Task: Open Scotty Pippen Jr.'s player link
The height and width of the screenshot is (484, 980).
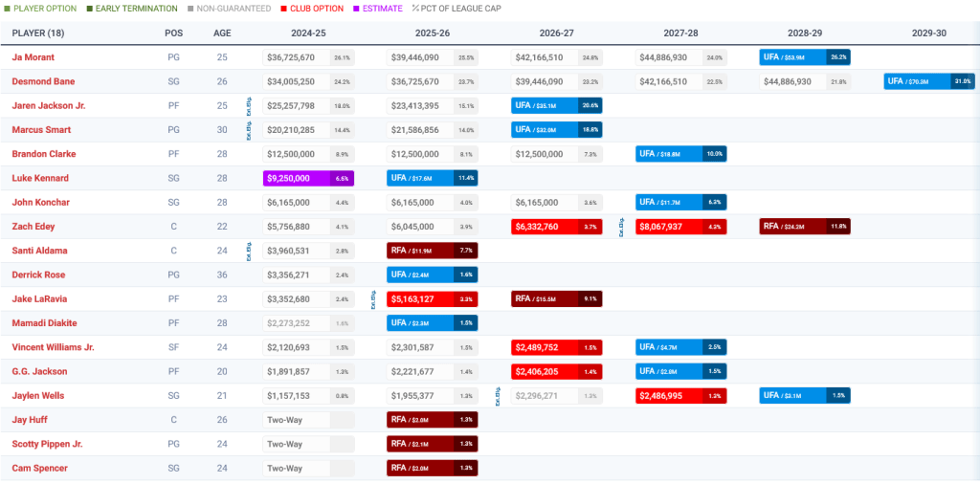Action: point(49,444)
